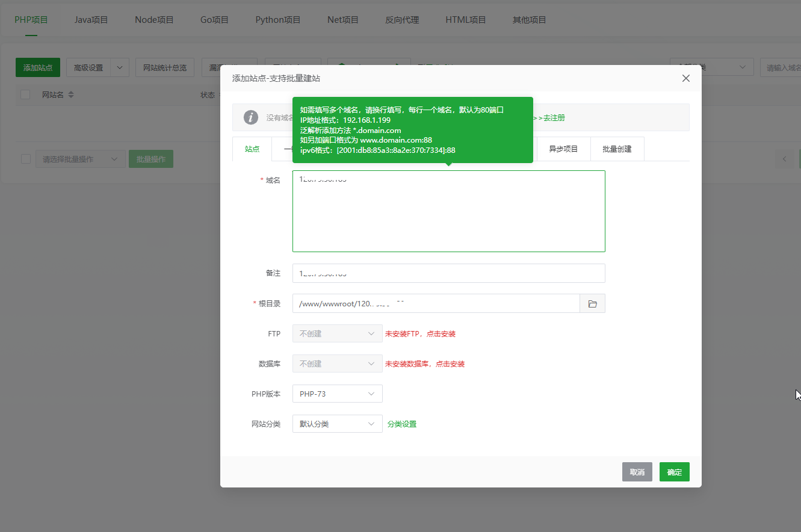
Task: Open the 网站分类 dropdown showing 默认分类
Action: click(337, 424)
